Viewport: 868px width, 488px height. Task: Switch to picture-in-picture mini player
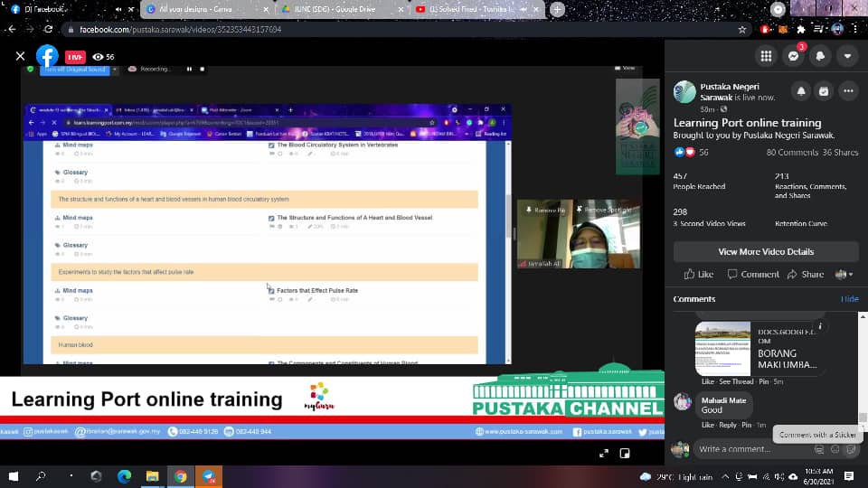(x=625, y=454)
